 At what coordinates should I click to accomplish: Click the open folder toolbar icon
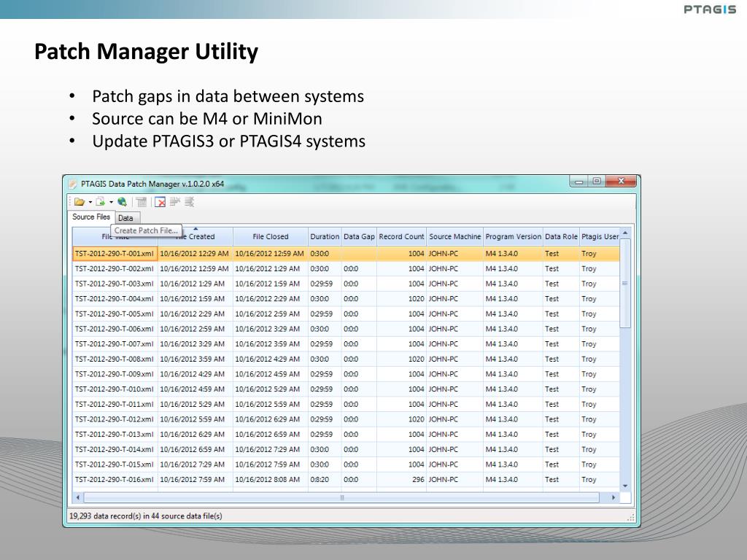pos(79,202)
